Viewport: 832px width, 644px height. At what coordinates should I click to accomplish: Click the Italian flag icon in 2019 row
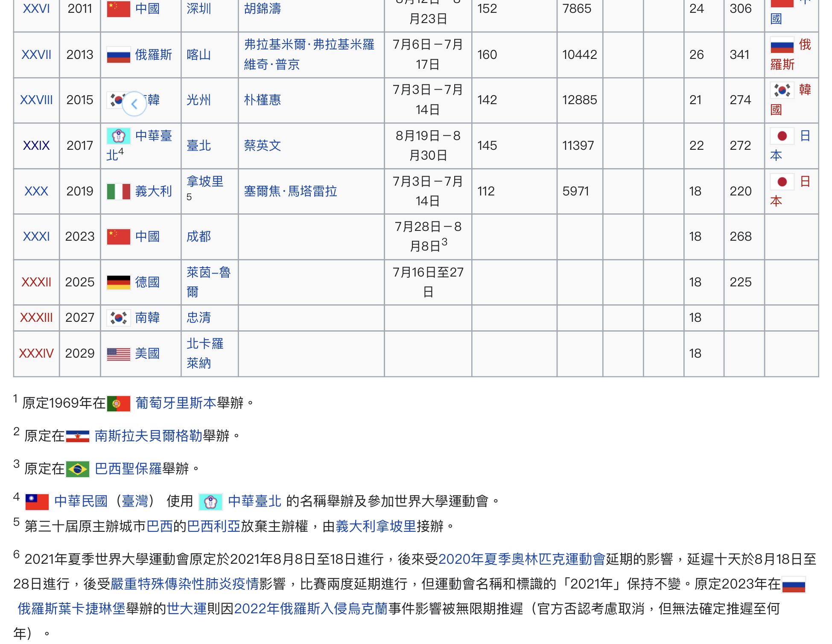pyautogui.click(x=118, y=192)
